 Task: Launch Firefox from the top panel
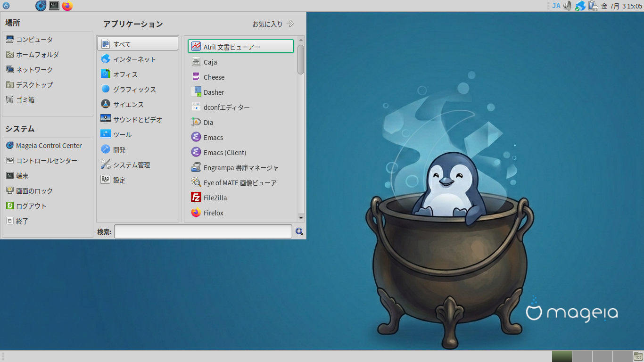pyautogui.click(x=67, y=6)
